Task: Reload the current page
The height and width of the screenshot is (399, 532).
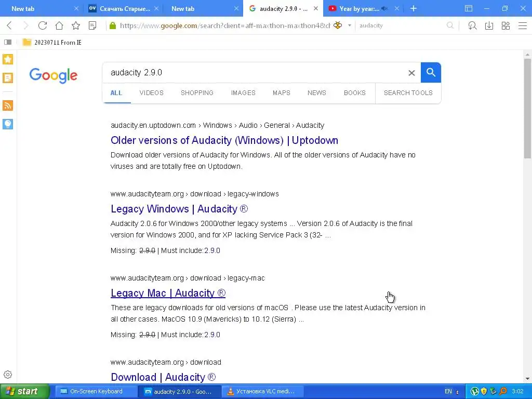Action: coord(43,25)
